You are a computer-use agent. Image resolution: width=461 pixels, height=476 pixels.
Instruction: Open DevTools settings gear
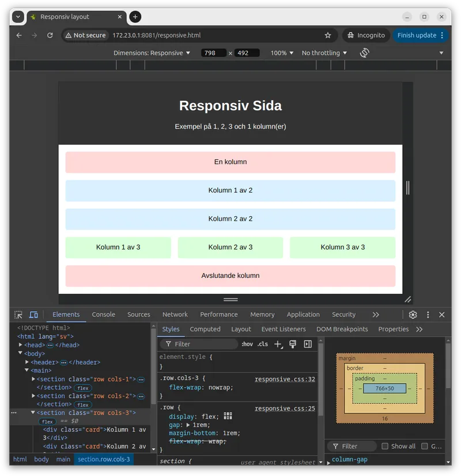coord(413,315)
